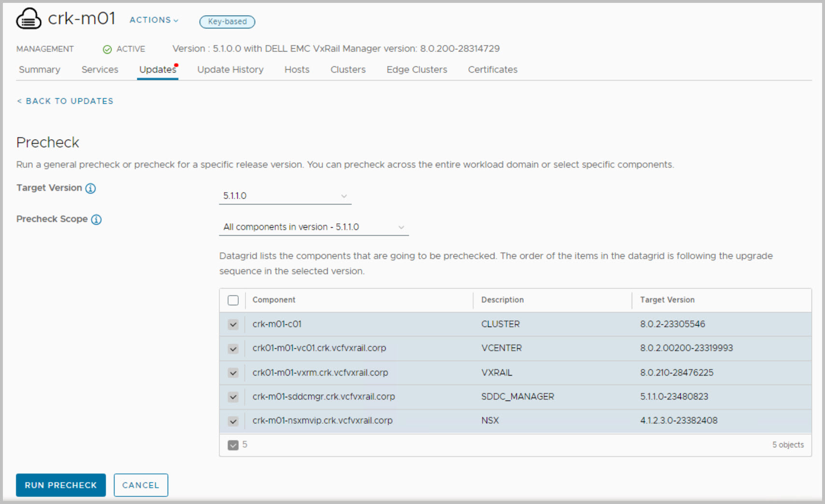
Task: Open the Precheck Scope info icon
Action: pyautogui.click(x=96, y=220)
